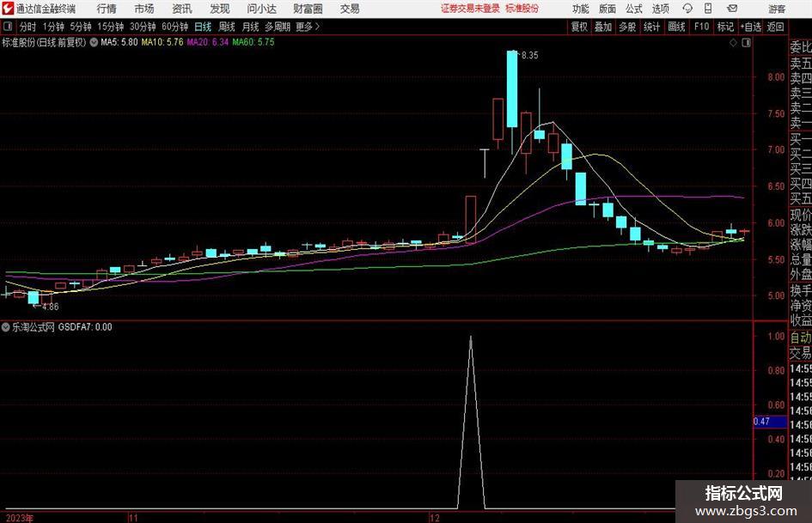The image size is (812, 523).
Task: Open the 市场 menu
Action: (x=144, y=9)
